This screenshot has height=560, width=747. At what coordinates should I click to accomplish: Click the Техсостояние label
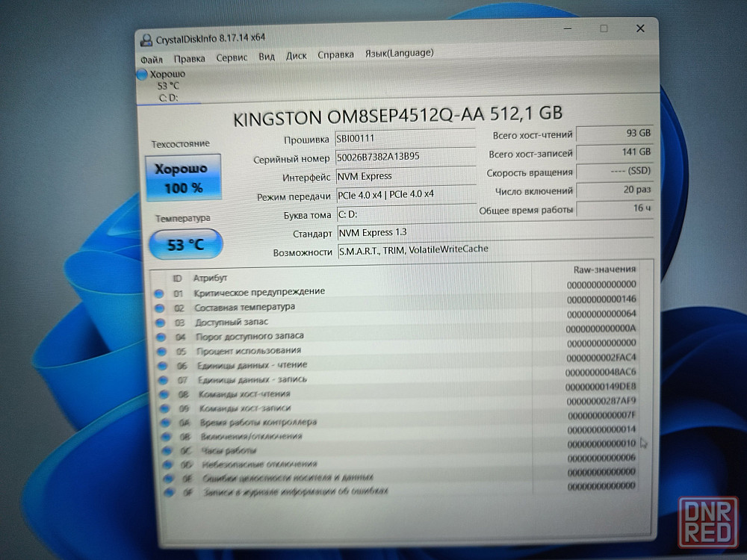click(x=181, y=144)
